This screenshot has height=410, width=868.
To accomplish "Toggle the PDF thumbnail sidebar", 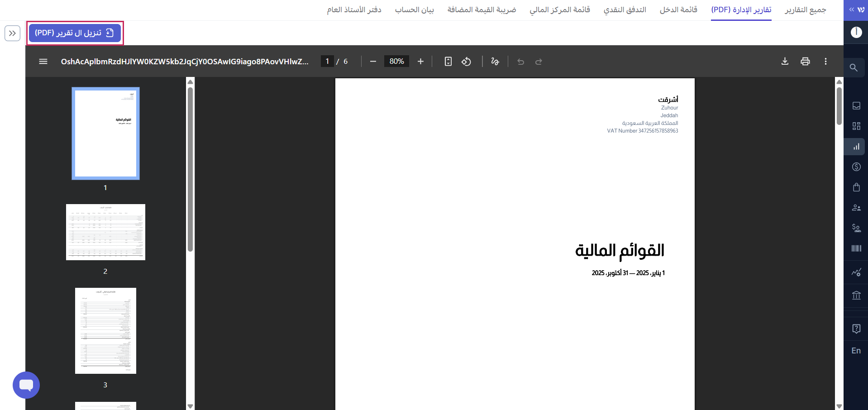I will (43, 62).
